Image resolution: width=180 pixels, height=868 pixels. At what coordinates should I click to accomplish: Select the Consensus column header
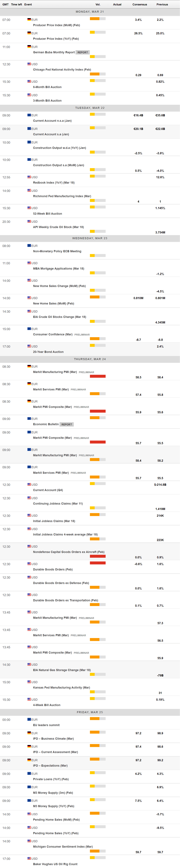pos(140,4)
